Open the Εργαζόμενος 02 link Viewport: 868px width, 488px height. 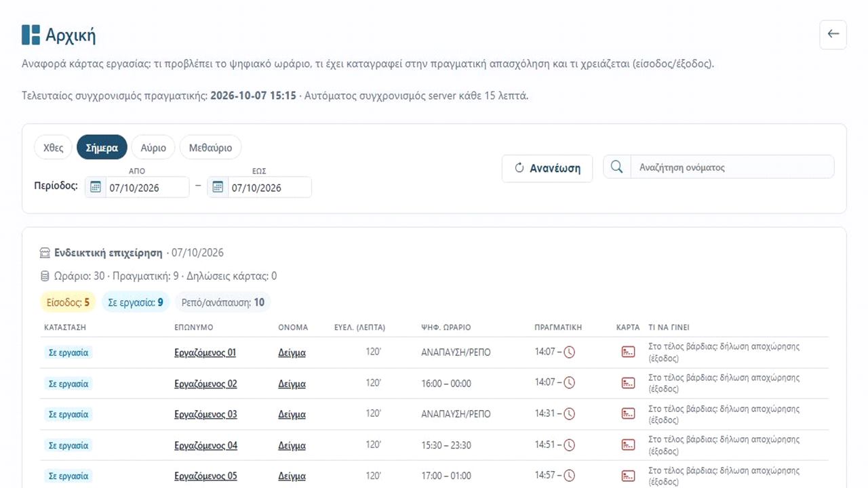pyautogui.click(x=206, y=384)
